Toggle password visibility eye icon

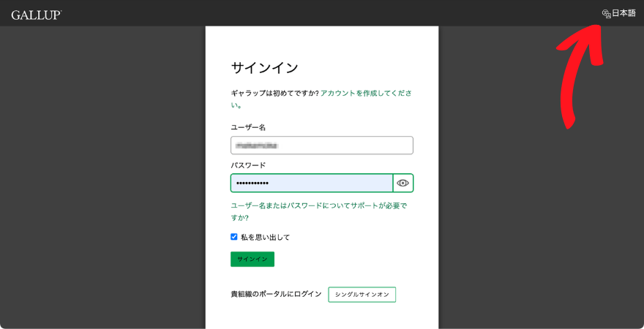[x=403, y=183]
